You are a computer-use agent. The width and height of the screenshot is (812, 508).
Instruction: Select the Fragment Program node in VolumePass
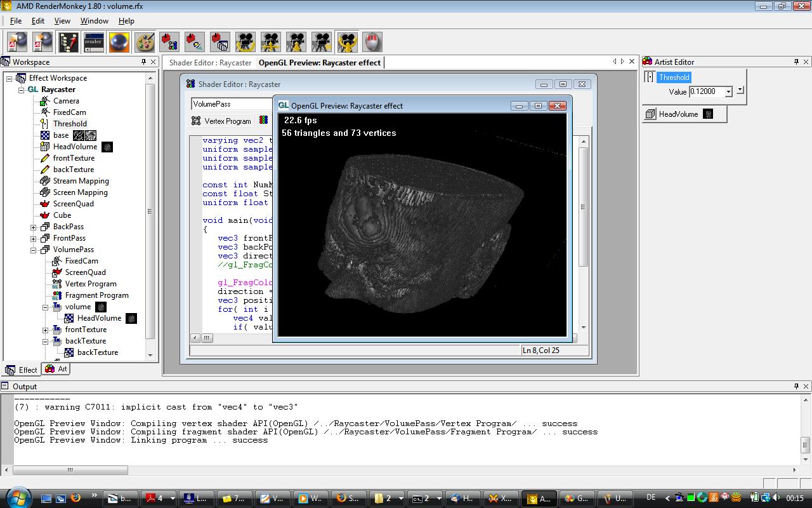pyautogui.click(x=96, y=295)
